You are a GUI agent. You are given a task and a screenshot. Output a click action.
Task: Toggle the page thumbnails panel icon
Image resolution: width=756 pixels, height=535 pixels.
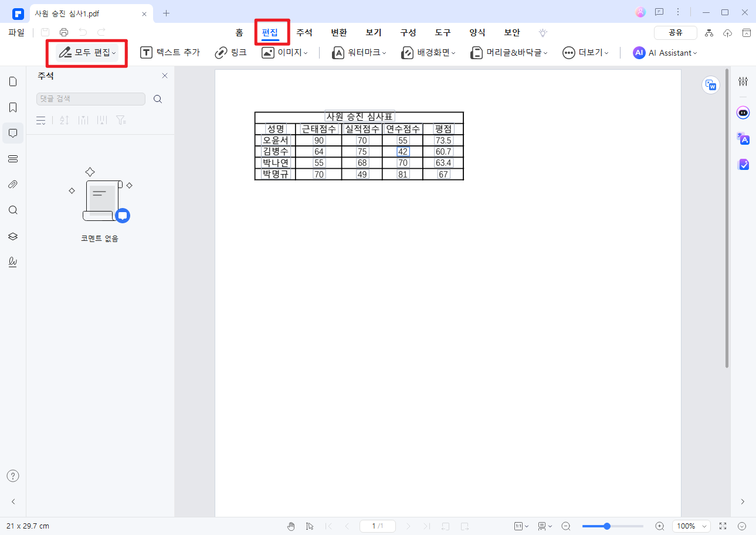[13, 81]
